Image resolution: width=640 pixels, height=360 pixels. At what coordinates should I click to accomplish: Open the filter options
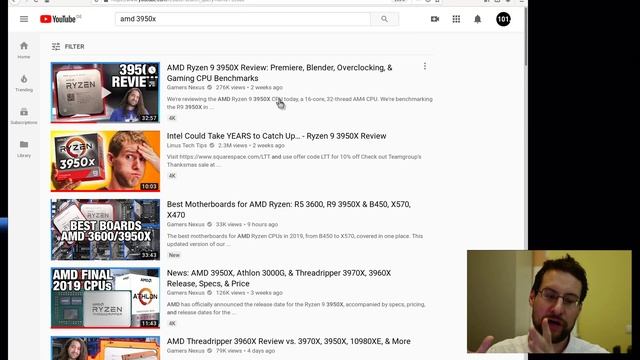pos(68,47)
